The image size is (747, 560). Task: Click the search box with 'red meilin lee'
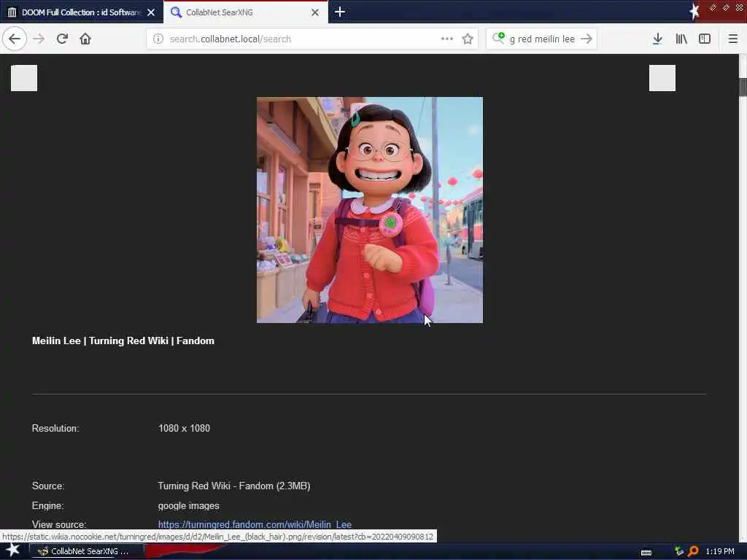542,39
